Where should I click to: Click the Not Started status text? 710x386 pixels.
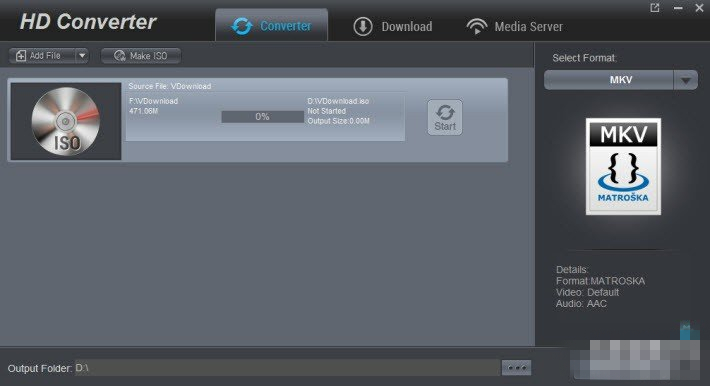tap(326, 111)
